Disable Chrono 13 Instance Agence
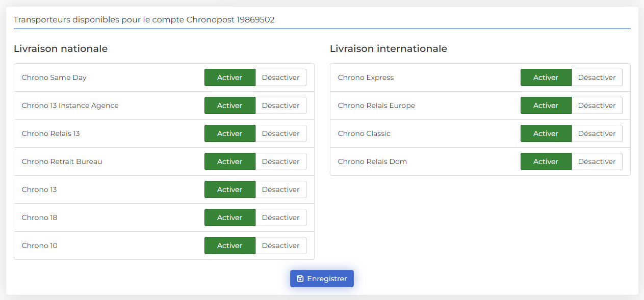 click(x=281, y=105)
